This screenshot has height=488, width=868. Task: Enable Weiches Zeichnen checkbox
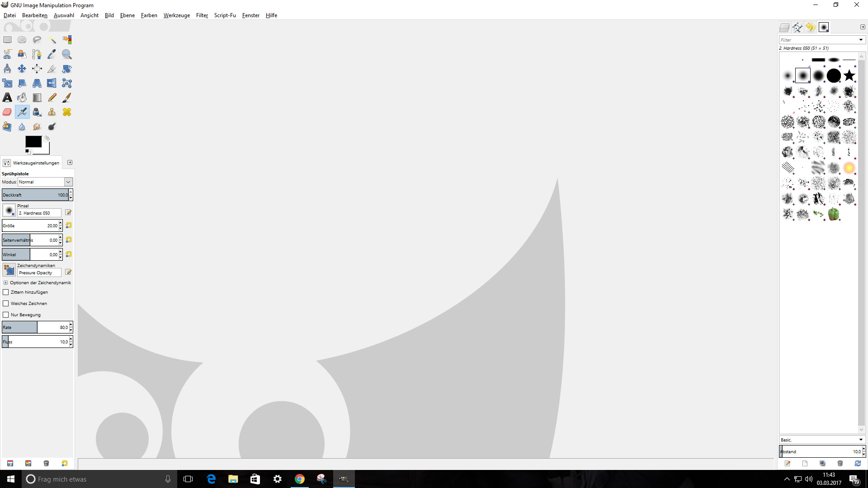click(6, 304)
